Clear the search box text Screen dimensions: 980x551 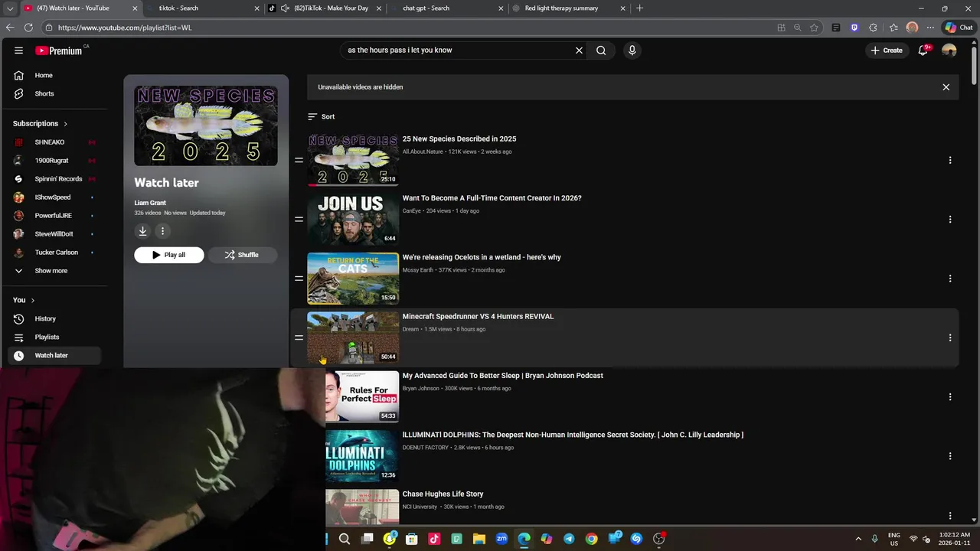point(579,51)
